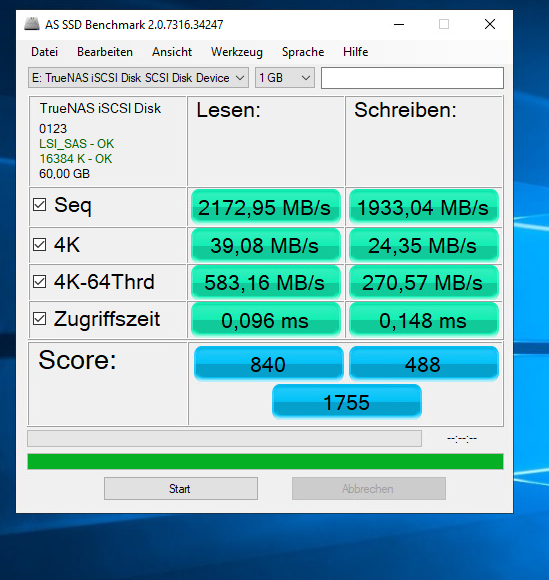
Task: Click the total score 1755 box
Action: tap(347, 402)
